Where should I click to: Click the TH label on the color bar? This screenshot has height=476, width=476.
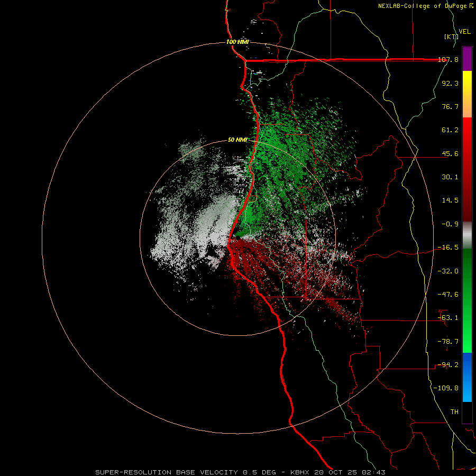point(454,411)
